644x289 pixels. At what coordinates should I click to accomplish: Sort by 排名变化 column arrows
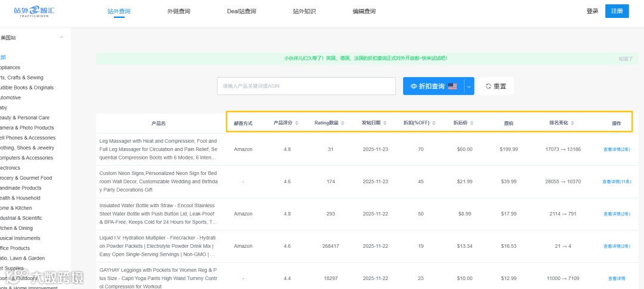(572, 123)
